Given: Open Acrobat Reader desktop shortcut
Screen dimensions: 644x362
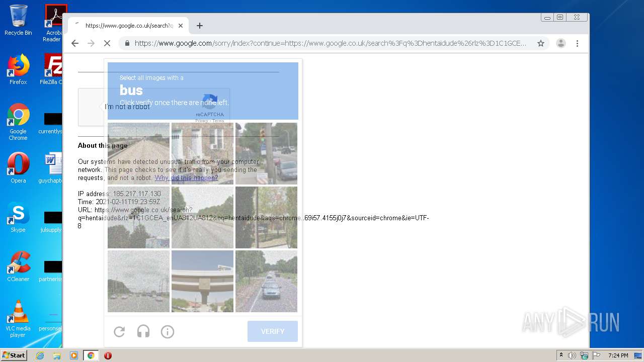Looking at the screenshot, I should (53, 23).
